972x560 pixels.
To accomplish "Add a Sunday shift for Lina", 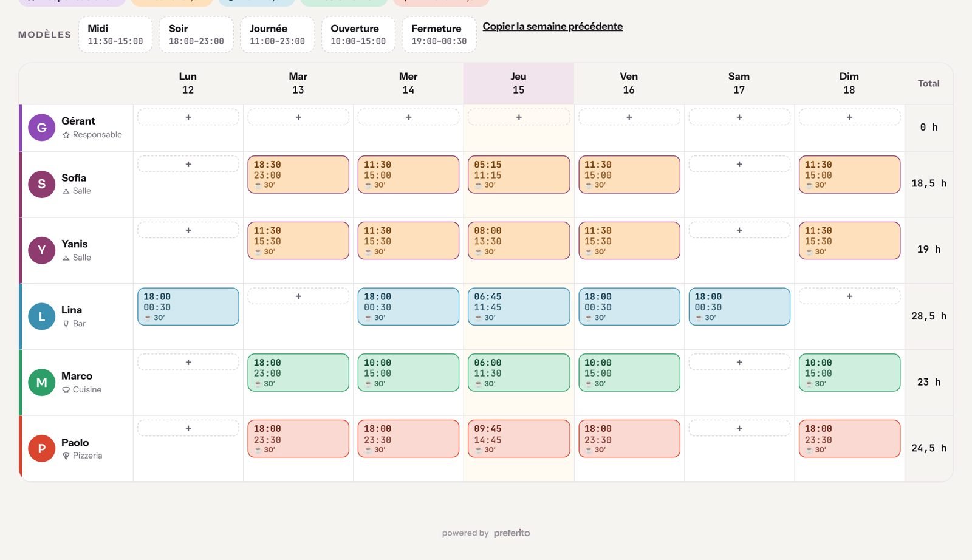I will tap(849, 296).
